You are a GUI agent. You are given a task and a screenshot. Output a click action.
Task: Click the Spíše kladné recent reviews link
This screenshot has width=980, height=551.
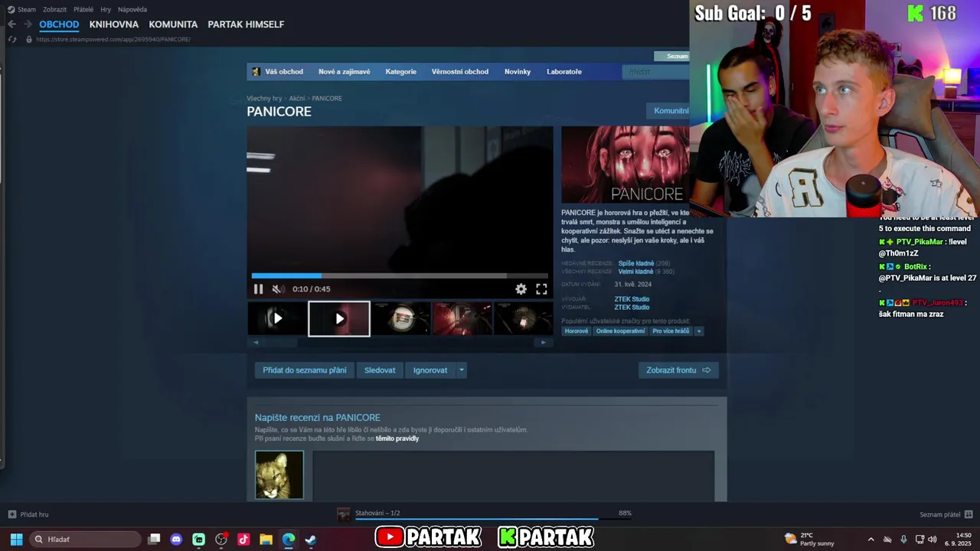(x=636, y=263)
